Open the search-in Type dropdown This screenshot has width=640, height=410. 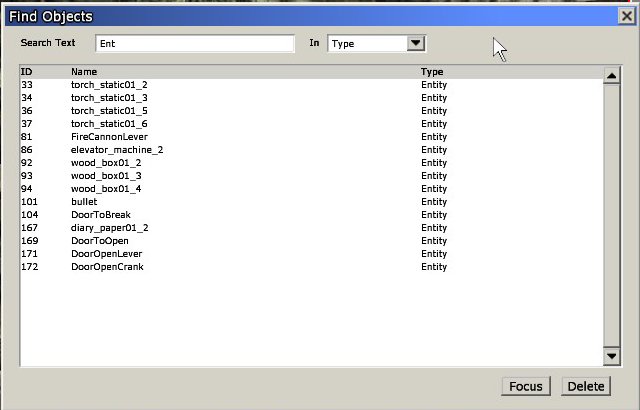point(367,44)
